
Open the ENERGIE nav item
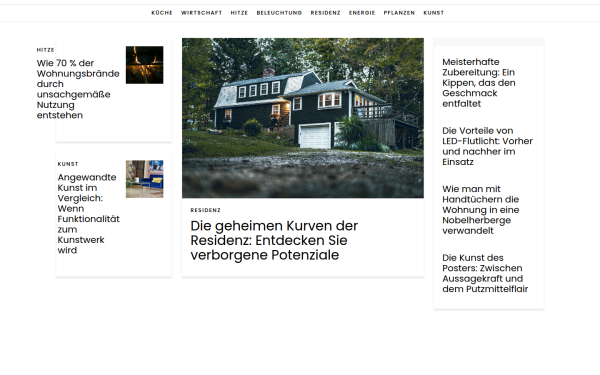(362, 13)
